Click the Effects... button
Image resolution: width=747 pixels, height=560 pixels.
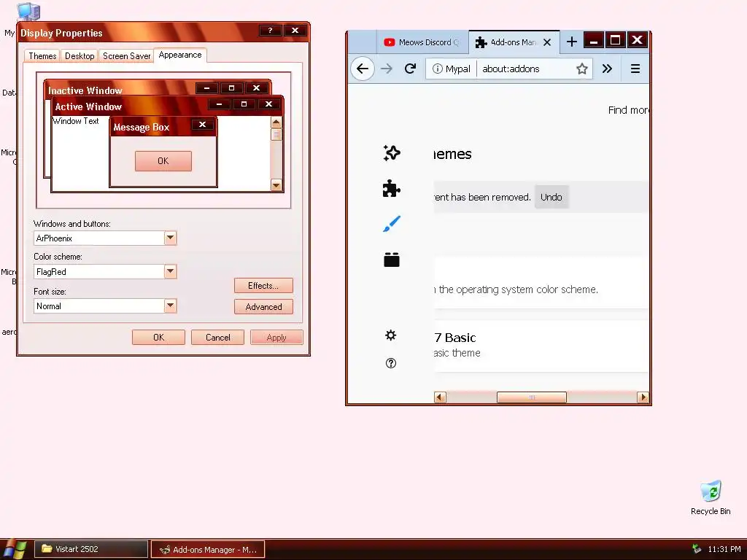263,286
